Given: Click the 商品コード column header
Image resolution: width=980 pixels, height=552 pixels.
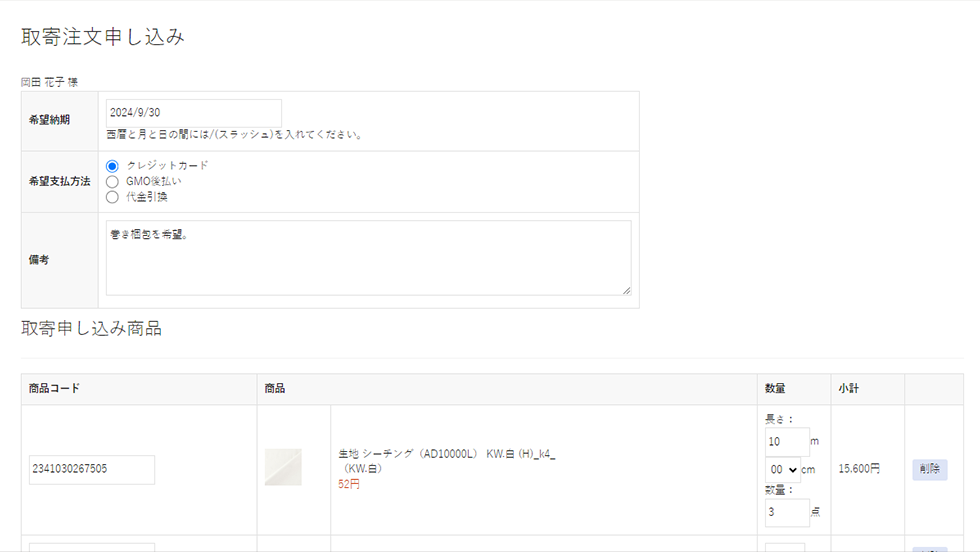Looking at the screenshot, I should click(55, 389).
